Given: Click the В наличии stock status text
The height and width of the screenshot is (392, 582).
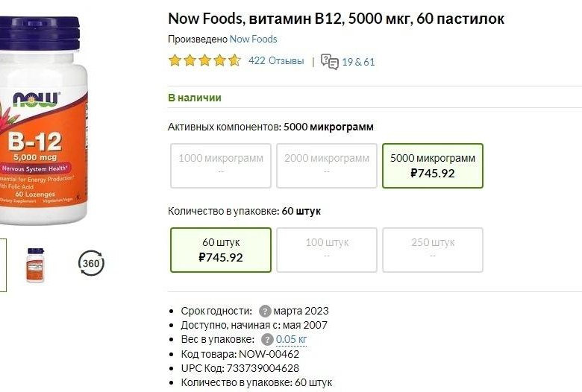Looking at the screenshot, I should point(194,98).
